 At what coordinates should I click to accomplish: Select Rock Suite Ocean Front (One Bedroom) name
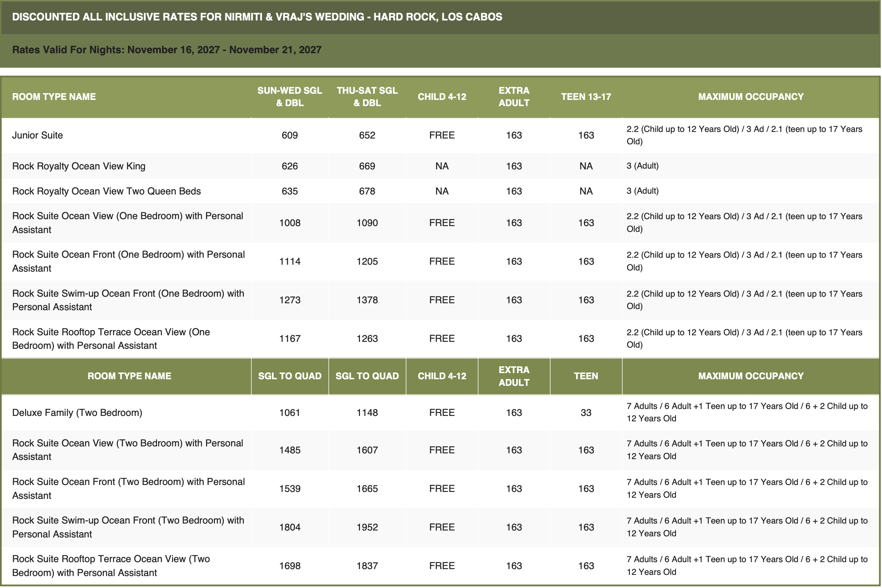coord(128,261)
